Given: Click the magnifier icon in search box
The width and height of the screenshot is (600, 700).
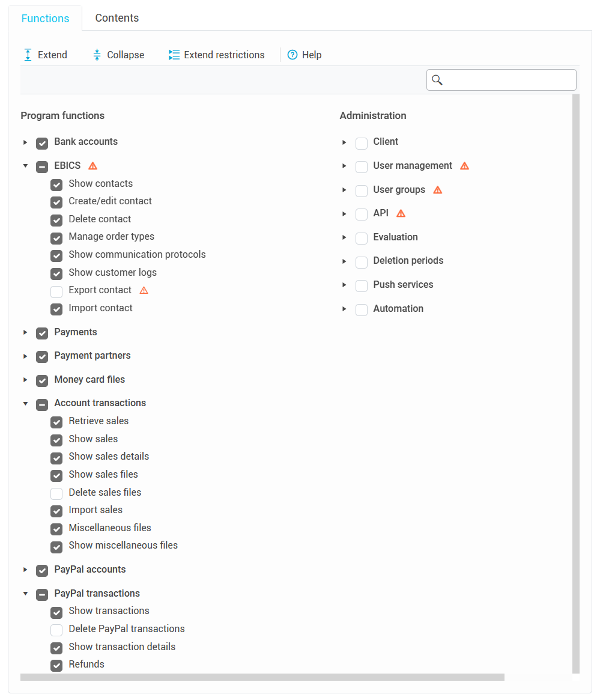Looking at the screenshot, I should (437, 80).
